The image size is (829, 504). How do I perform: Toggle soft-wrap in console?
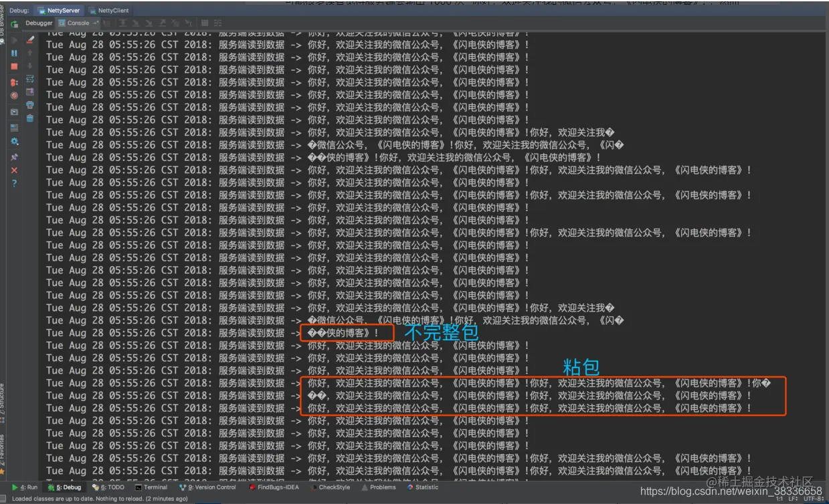pos(30,79)
